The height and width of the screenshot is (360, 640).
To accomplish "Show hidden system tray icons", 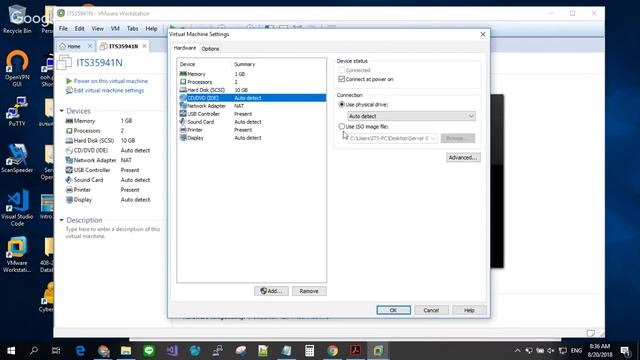I will (x=517, y=351).
